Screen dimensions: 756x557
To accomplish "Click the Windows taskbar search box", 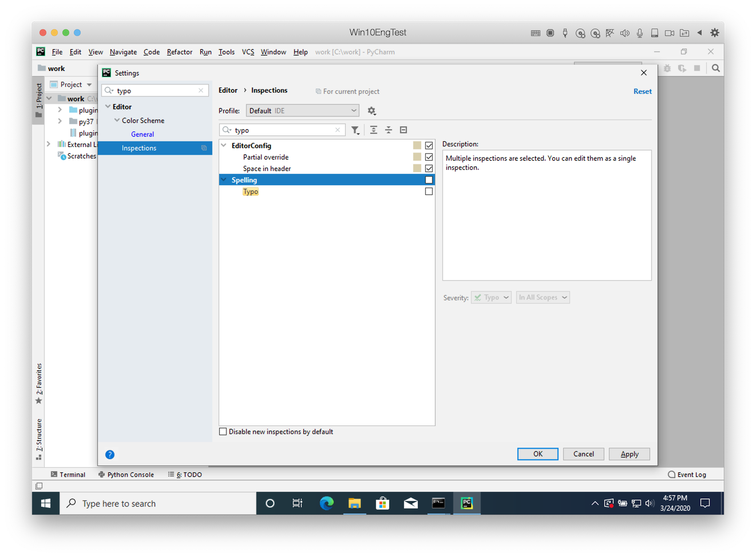I will pyautogui.click(x=158, y=503).
